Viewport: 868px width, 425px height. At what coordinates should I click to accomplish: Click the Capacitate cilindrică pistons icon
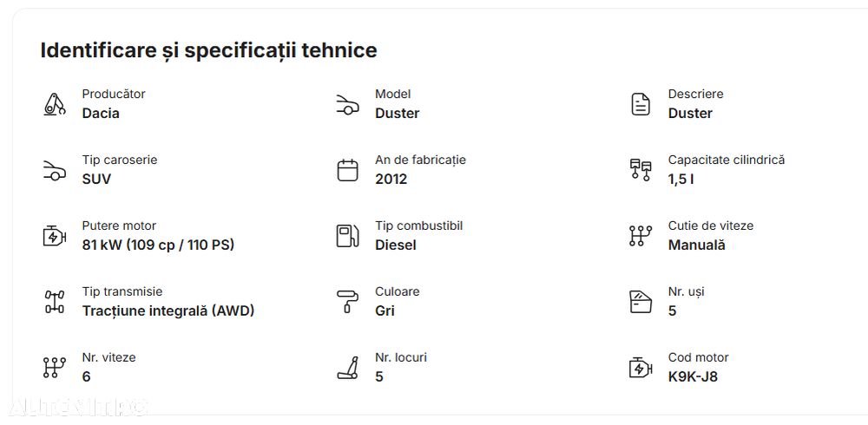(x=640, y=170)
